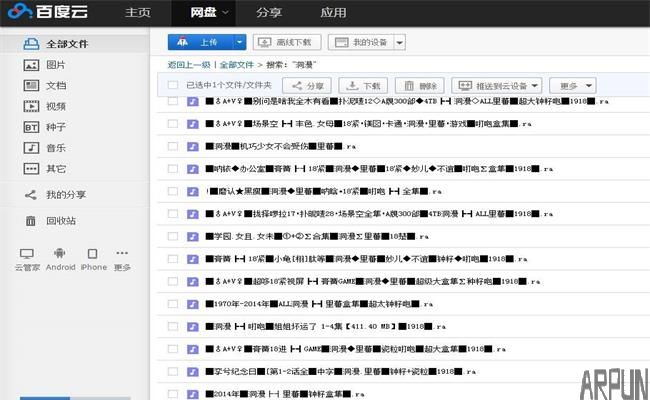Expand the 上传 upload dropdown arrow
The width and height of the screenshot is (650, 400).
pos(239,42)
